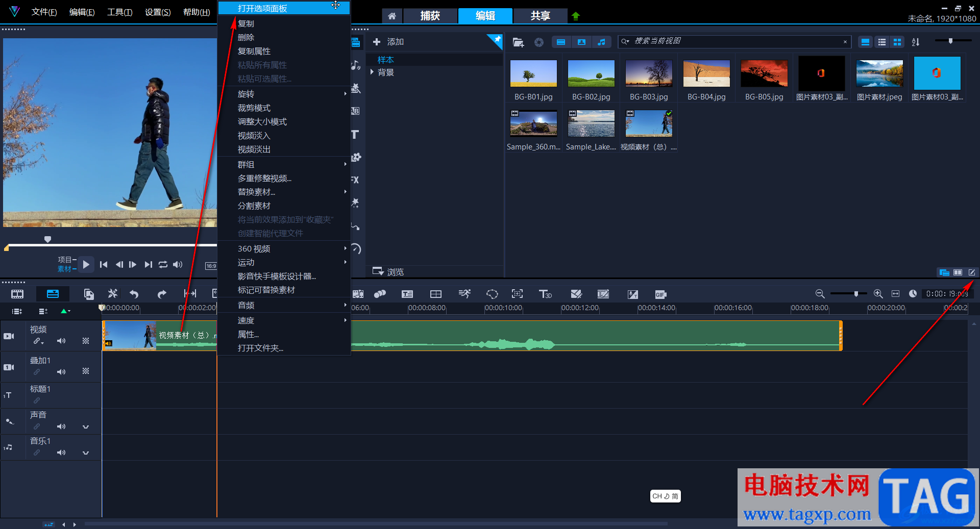Screen dimensions: 980x529
Task: Click the Undo arrow icon
Action: (134, 294)
